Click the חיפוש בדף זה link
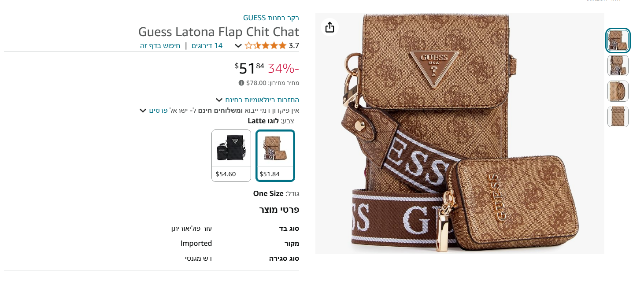Screen dimensions: 644x281 (160, 45)
